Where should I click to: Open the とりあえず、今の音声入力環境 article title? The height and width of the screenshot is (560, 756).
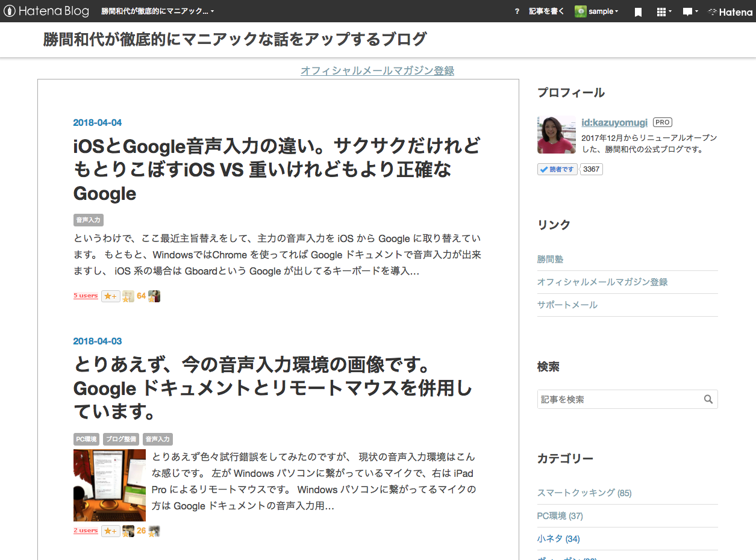[273, 388]
